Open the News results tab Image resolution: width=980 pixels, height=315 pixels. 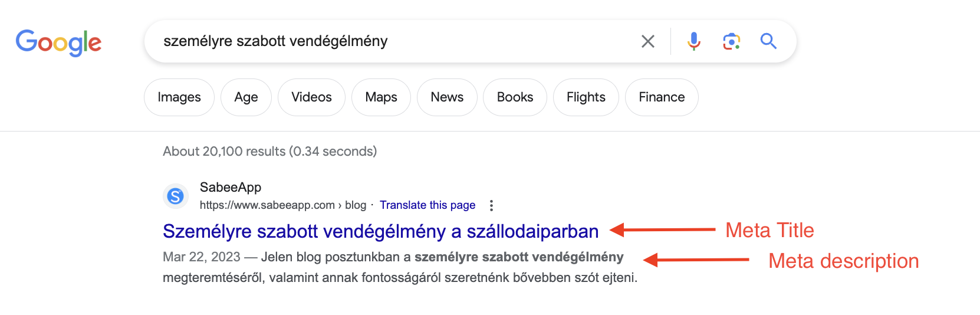pyautogui.click(x=447, y=97)
